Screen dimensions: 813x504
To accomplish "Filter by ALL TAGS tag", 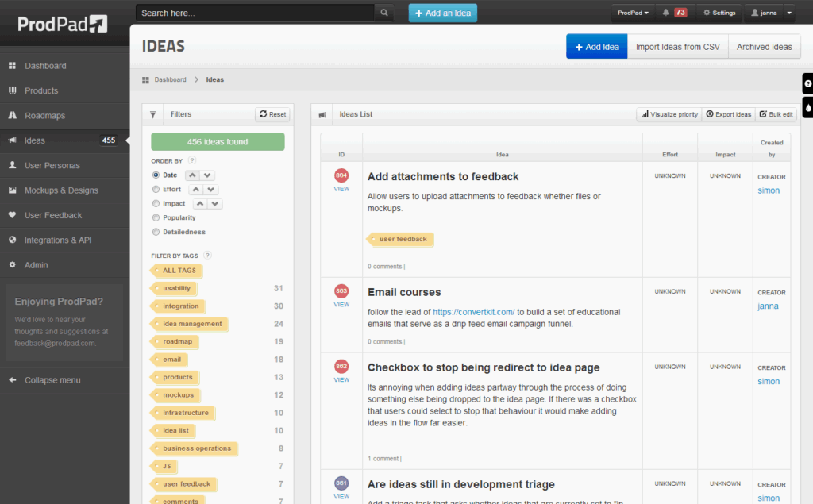I will pos(175,271).
